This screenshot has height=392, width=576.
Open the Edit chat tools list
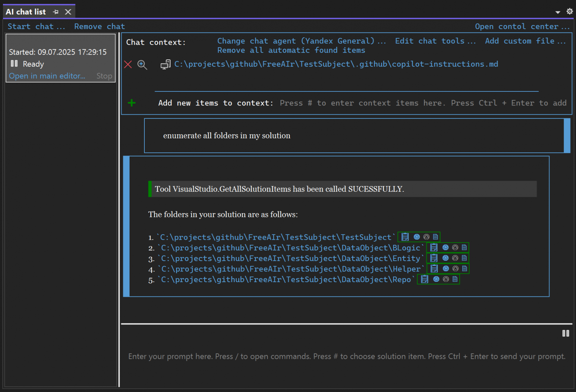(435, 41)
